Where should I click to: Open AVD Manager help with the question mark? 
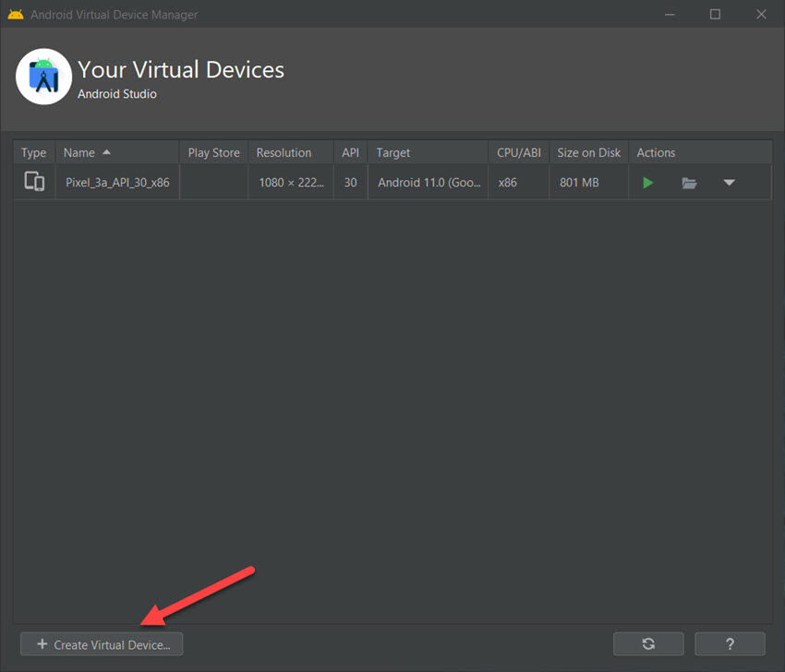click(x=730, y=643)
